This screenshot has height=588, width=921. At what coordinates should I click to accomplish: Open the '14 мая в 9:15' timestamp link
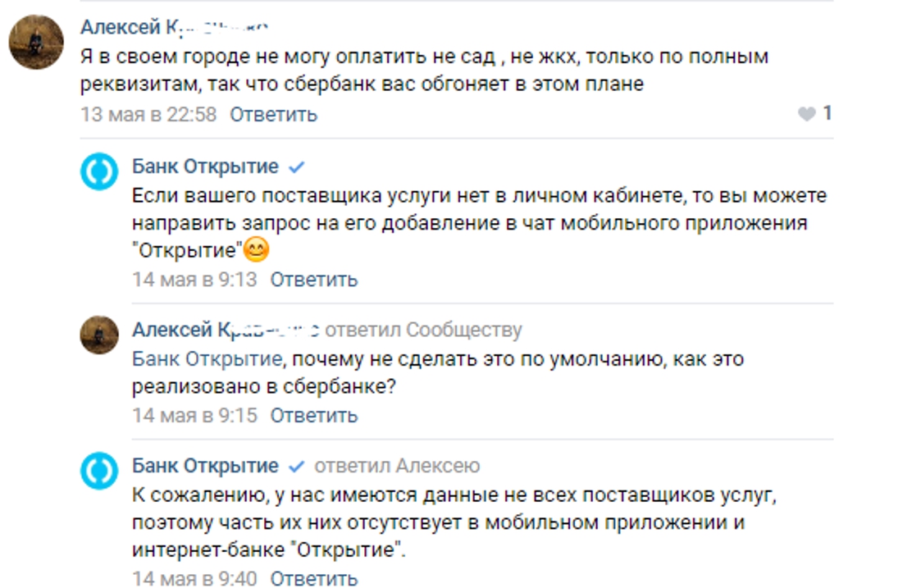click(194, 415)
